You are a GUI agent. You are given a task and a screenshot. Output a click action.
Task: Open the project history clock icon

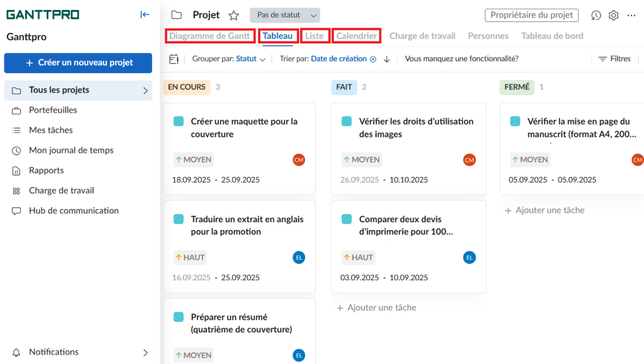tap(596, 14)
